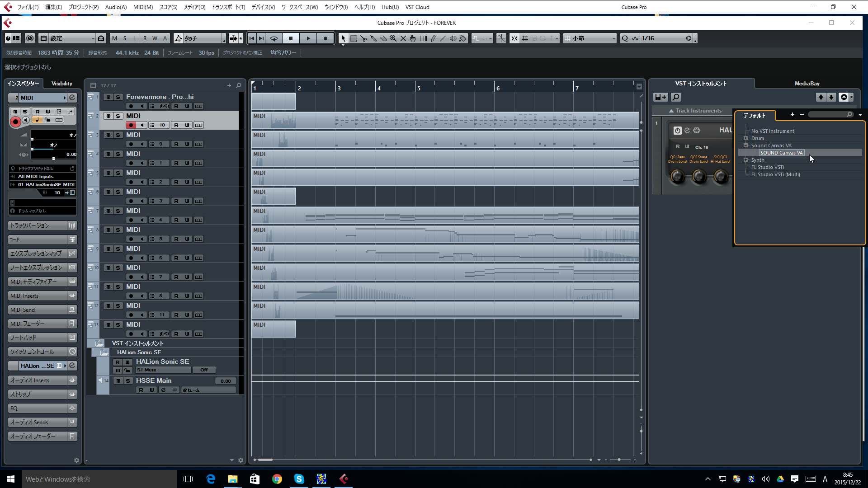Pick the Split scissors tool

point(363,38)
